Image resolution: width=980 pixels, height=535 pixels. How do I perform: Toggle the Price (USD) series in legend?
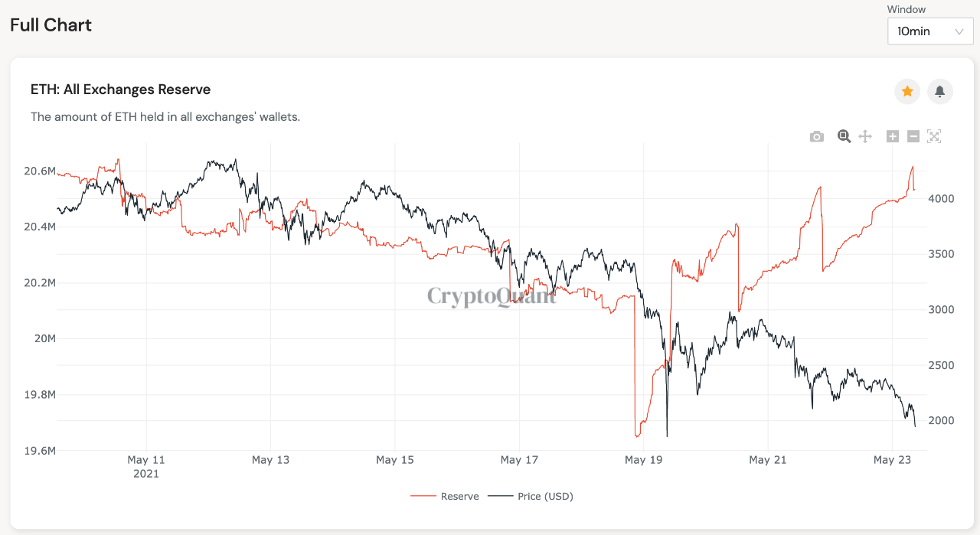(x=531, y=496)
